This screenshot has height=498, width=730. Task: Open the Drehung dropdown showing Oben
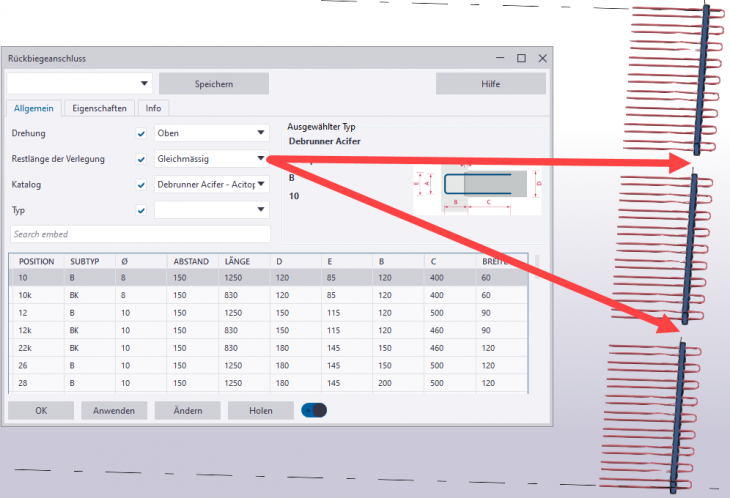pos(212,133)
